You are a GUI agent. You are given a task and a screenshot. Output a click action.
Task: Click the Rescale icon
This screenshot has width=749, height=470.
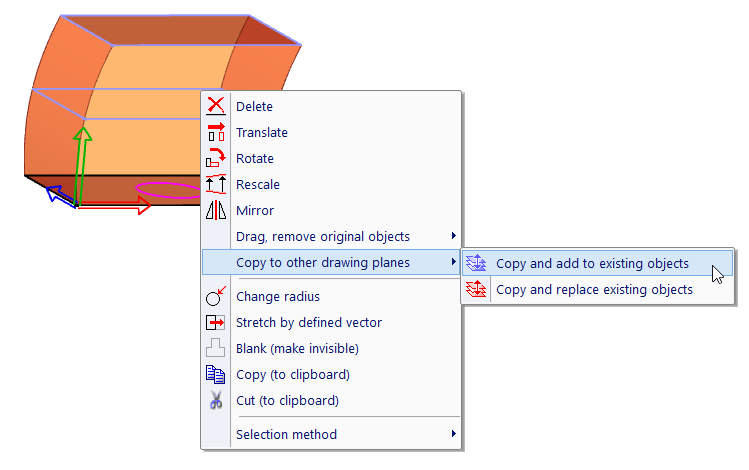[216, 185]
